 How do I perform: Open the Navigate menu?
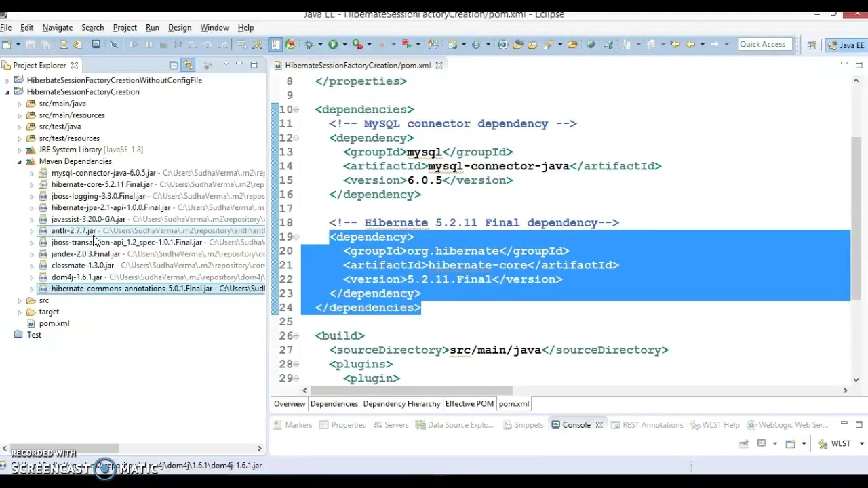[57, 28]
